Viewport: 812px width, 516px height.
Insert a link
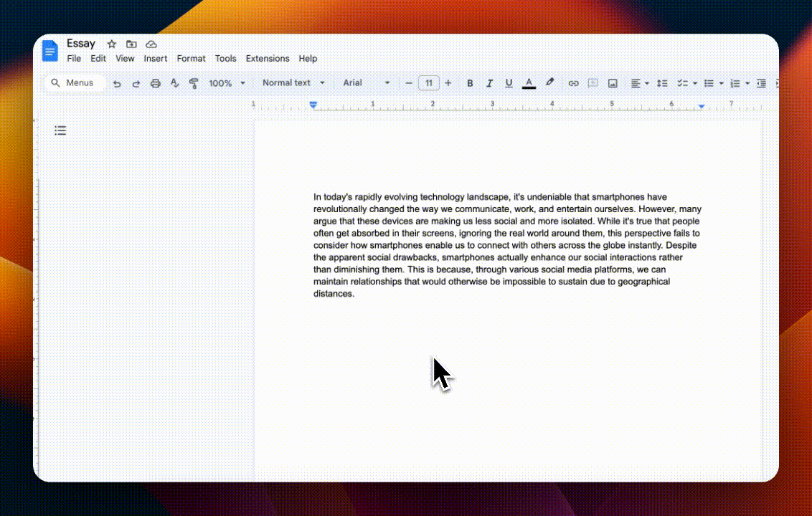573,82
